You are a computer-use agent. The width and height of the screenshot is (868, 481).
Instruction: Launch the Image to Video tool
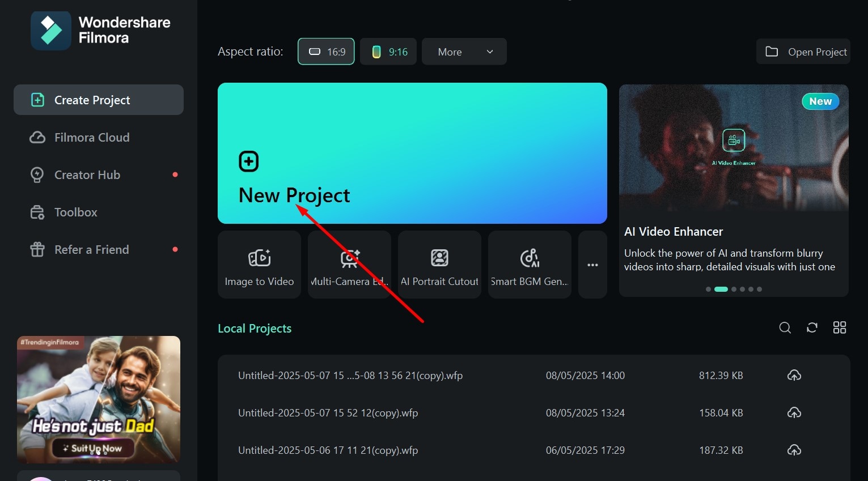[x=259, y=264]
